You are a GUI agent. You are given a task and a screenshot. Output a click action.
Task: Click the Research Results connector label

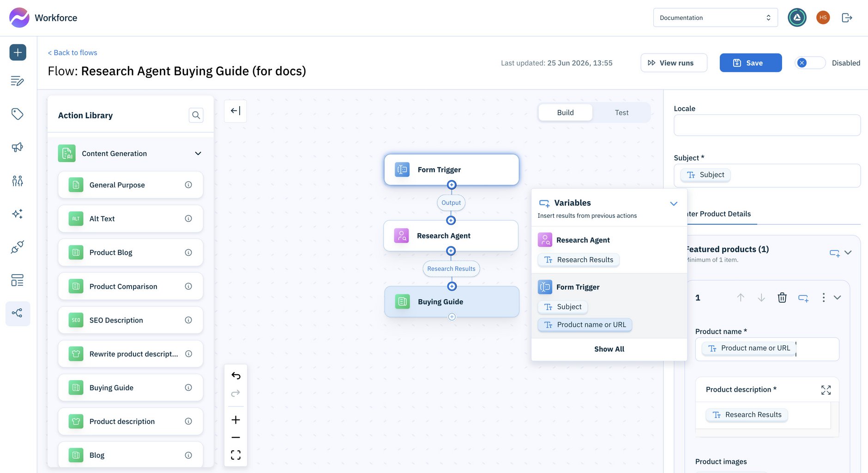[x=451, y=269]
